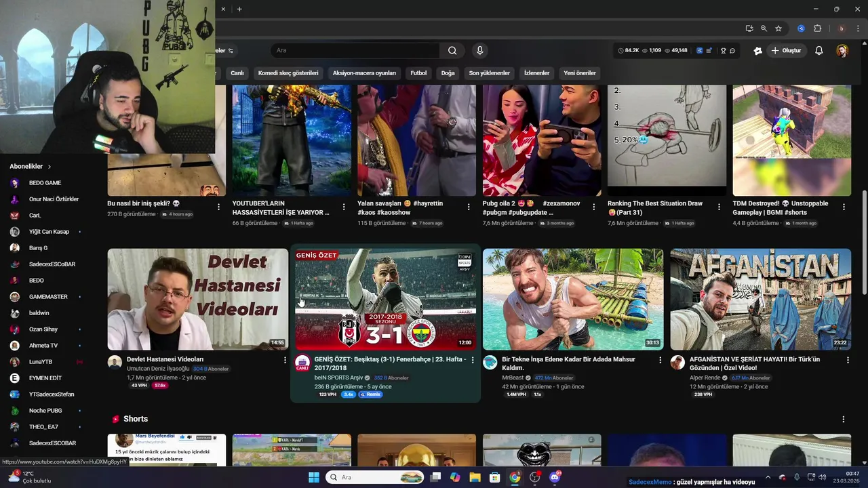
Task: Select the Doğa filter chip
Action: (448, 73)
